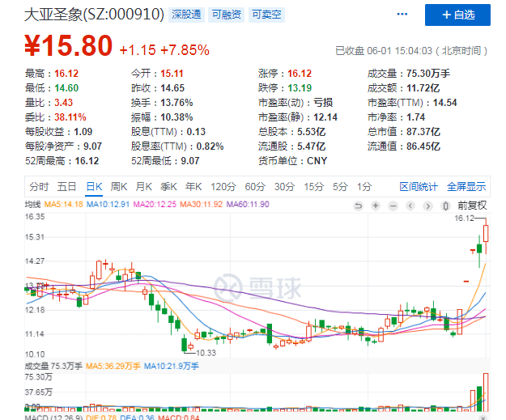Add stock to watchlist with 自选 button

(457, 15)
